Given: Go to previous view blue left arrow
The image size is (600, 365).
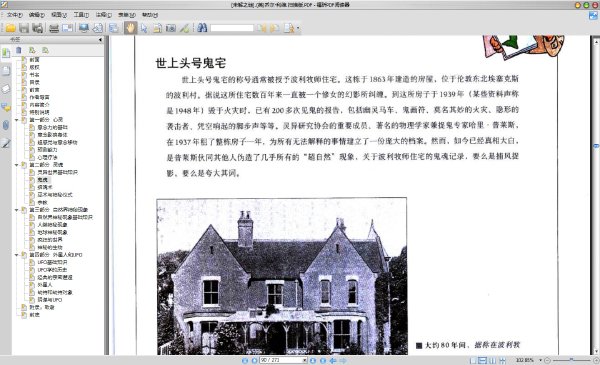Looking at the screenshot, I should pos(333,360).
